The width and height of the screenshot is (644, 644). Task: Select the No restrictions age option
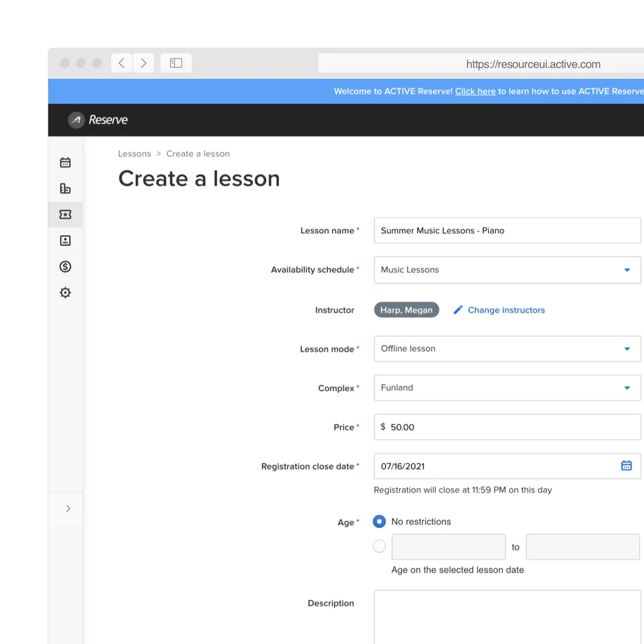pos(379,522)
